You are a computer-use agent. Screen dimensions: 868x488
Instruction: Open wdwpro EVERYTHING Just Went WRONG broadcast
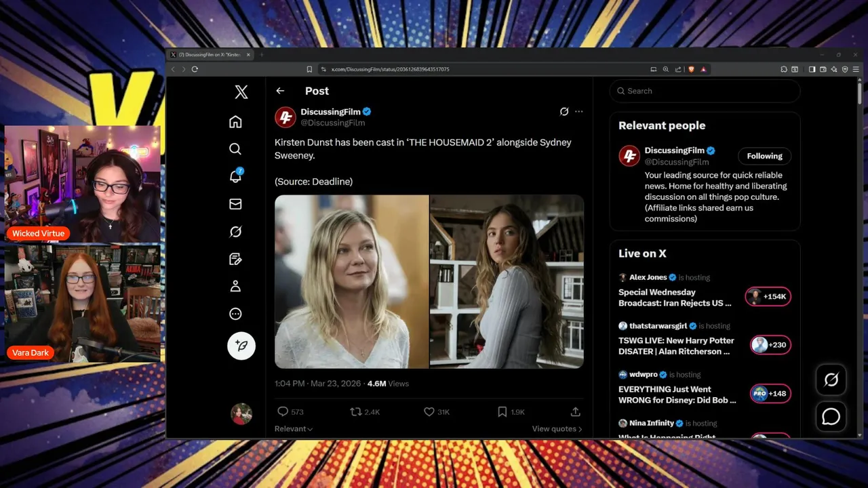click(677, 394)
